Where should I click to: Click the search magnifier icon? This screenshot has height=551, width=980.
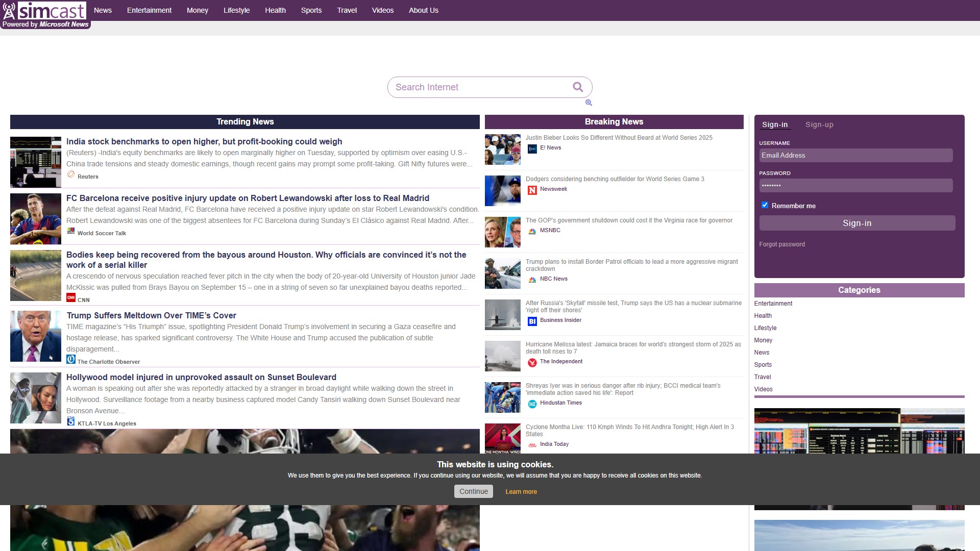(x=578, y=87)
